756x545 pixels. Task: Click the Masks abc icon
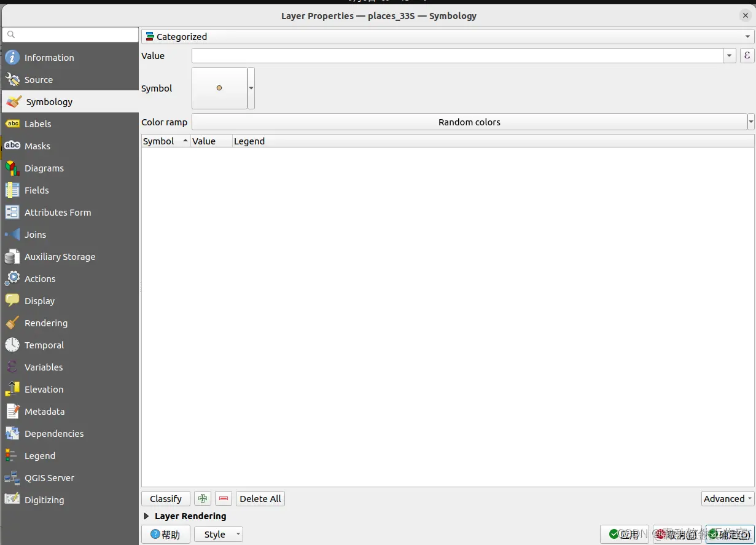point(12,146)
